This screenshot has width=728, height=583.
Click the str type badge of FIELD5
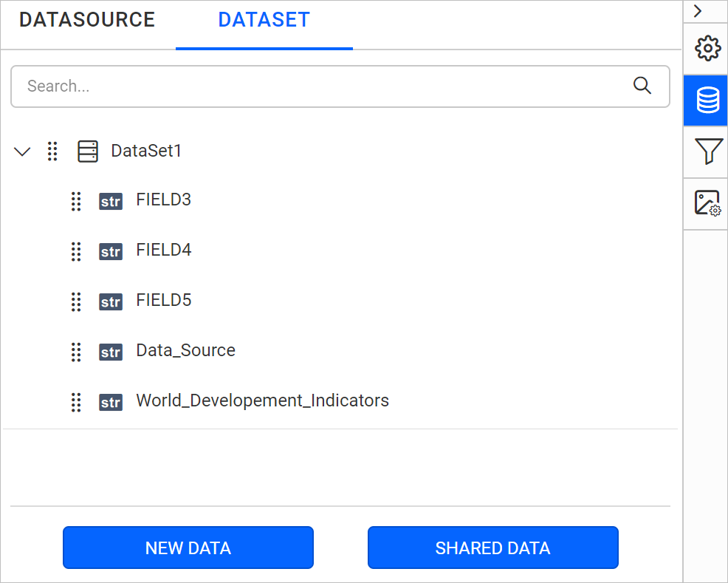point(111,302)
